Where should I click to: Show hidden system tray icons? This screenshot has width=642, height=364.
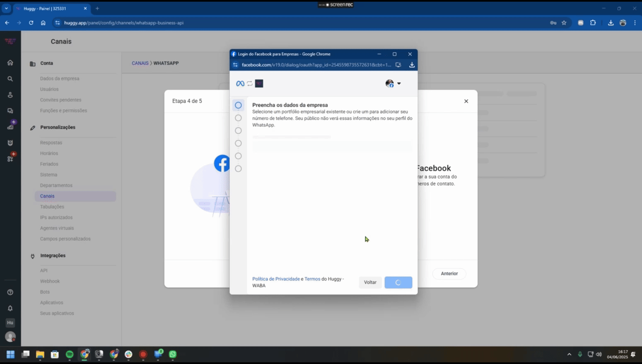(569, 354)
